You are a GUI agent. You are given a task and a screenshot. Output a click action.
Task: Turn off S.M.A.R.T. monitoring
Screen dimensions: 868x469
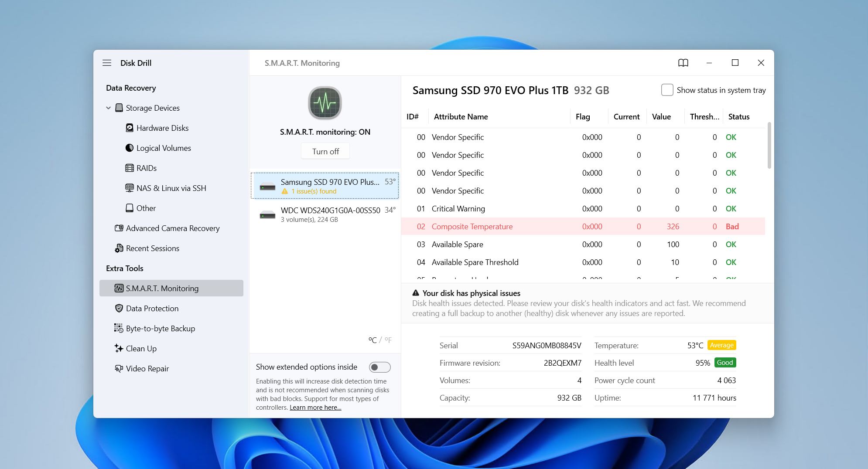tap(325, 151)
